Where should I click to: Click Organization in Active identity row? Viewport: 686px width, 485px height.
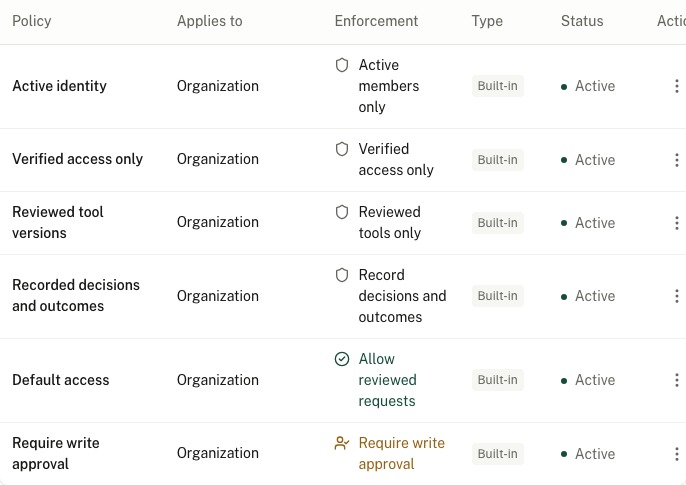click(218, 86)
